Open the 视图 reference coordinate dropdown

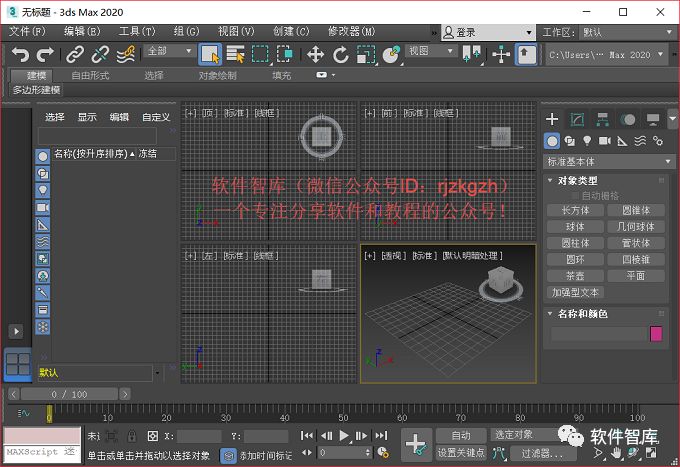point(432,51)
